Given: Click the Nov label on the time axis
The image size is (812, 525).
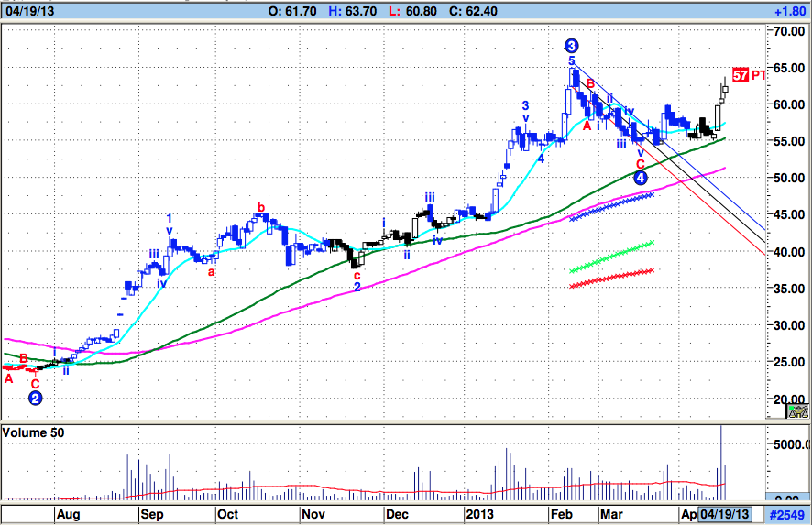Looking at the screenshot, I should pyautogui.click(x=313, y=515).
